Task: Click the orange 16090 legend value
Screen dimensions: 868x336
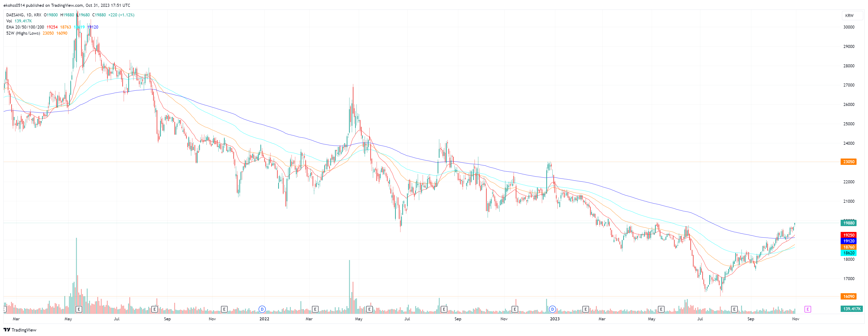Action: (62, 33)
